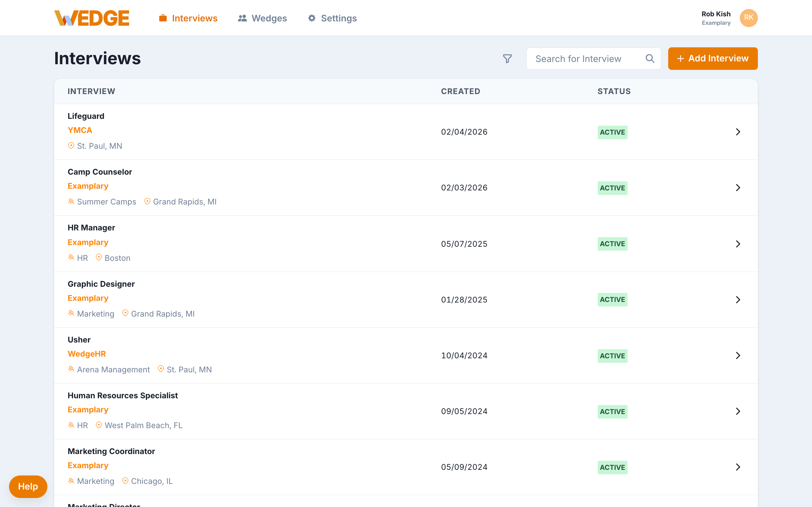
Task: Click the filter funnel icon
Action: tap(507, 59)
